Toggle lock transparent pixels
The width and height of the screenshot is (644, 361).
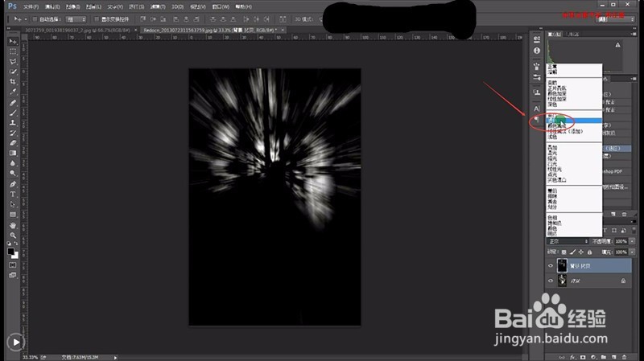(x=564, y=252)
